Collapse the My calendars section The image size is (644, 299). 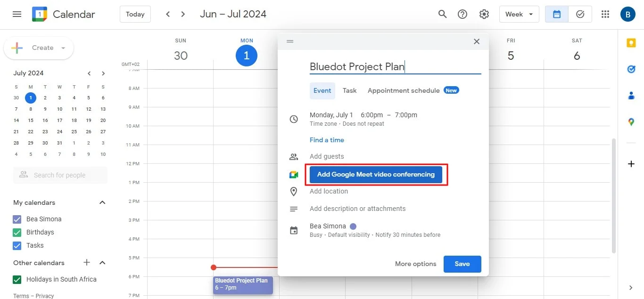[x=102, y=202]
